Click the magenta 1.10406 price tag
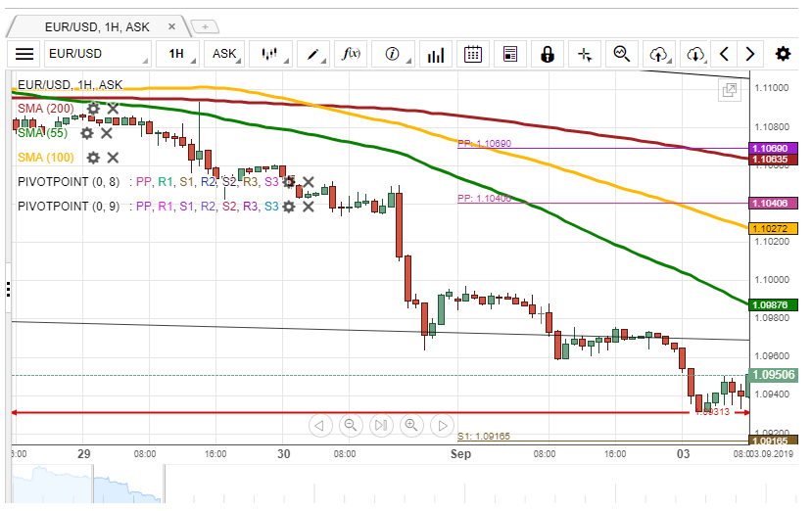 pyautogui.click(x=773, y=204)
